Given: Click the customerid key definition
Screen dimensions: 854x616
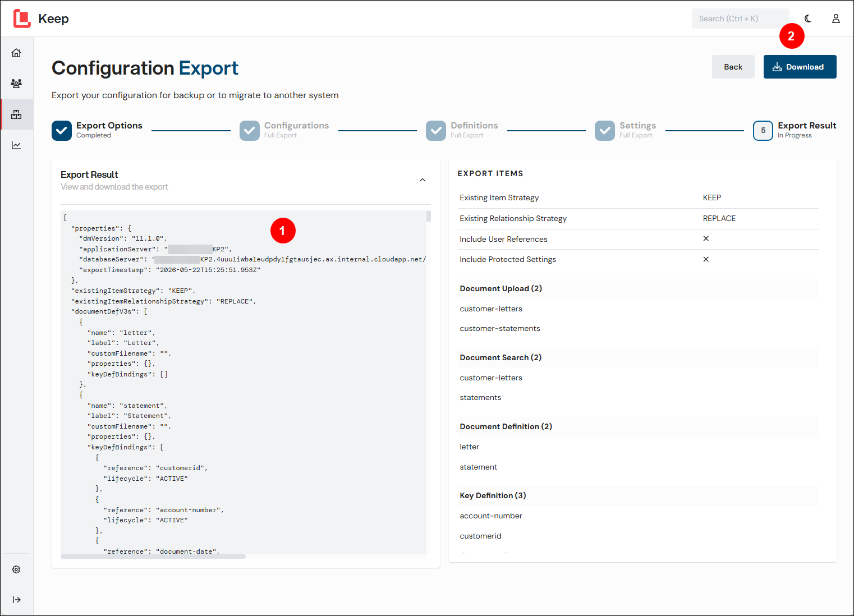Looking at the screenshot, I should (480, 536).
